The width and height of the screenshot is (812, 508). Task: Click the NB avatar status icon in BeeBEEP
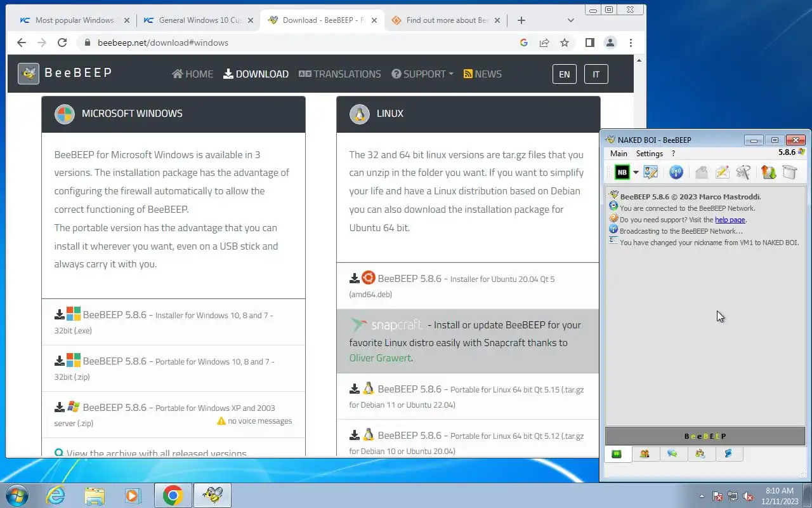pos(622,172)
